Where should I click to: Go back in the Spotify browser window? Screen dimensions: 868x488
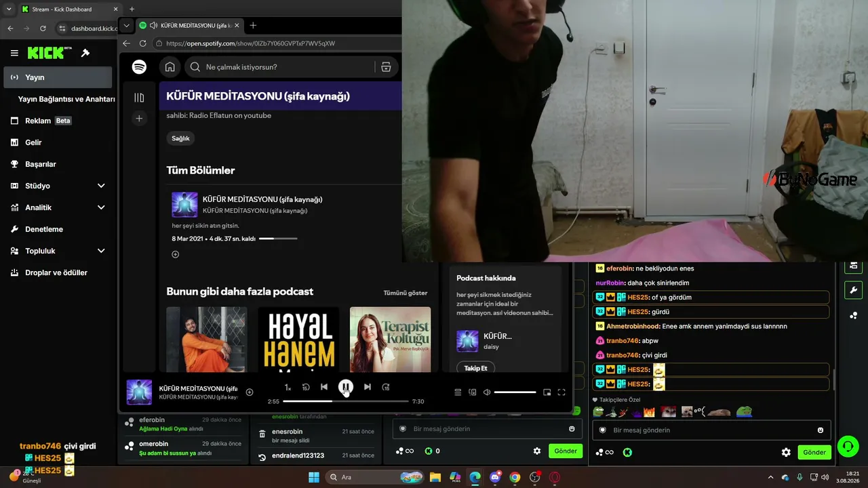coord(126,43)
